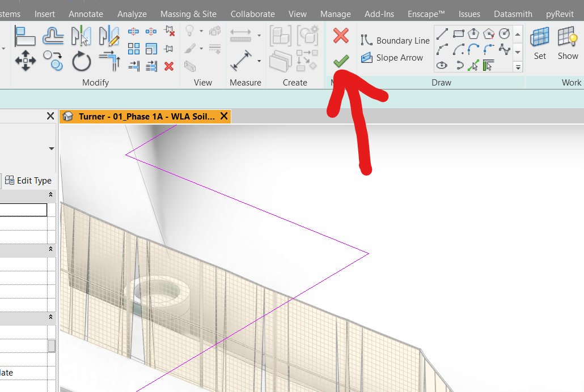Open Measure Between dropdown arrow
This screenshot has height=392, width=584.
click(x=259, y=36)
